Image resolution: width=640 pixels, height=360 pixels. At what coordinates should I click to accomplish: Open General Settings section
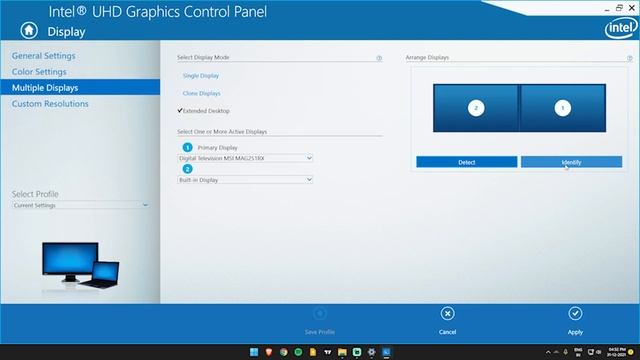pyautogui.click(x=44, y=56)
